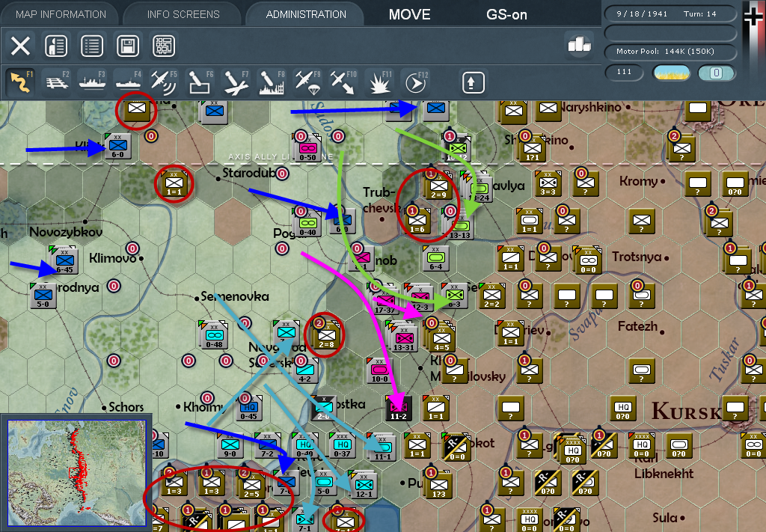Select the cyan 12-1 infantry counter
The height and width of the screenshot is (532, 766).
(x=364, y=485)
